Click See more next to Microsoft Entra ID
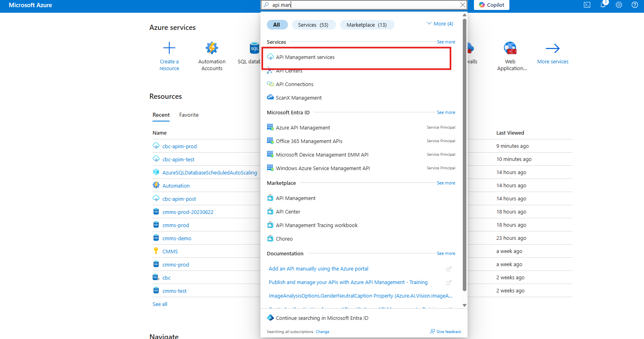Image resolution: width=644 pixels, height=339 pixels. click(x=446, y=112)
